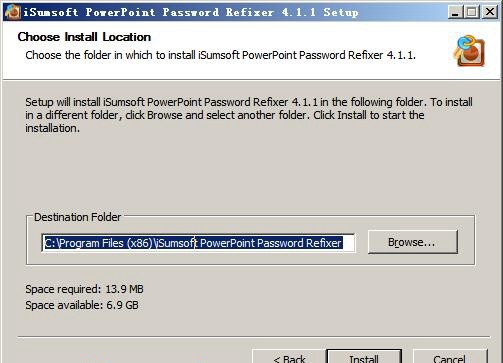Click the subtitle about choosing install folder
The height and width of the screenshot is (363, 503).
(x=220, y=55)
